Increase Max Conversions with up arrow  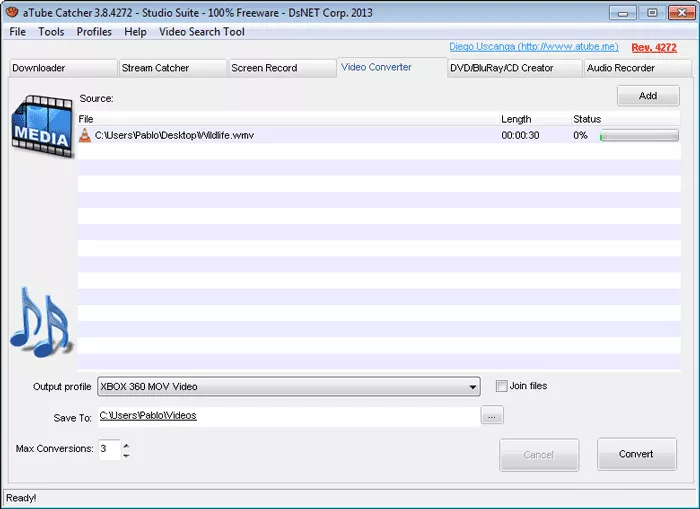pyautogui.click(x=126, y=446)
